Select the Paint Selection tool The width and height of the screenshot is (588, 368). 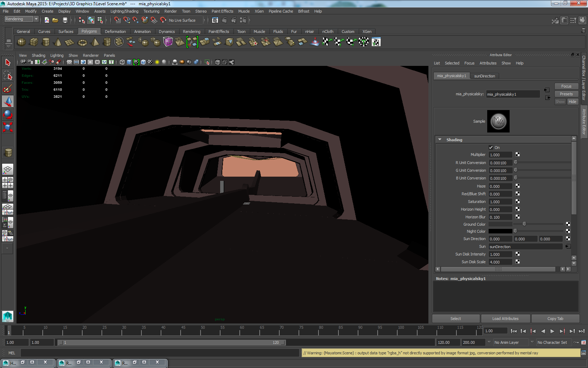[8, 88]
